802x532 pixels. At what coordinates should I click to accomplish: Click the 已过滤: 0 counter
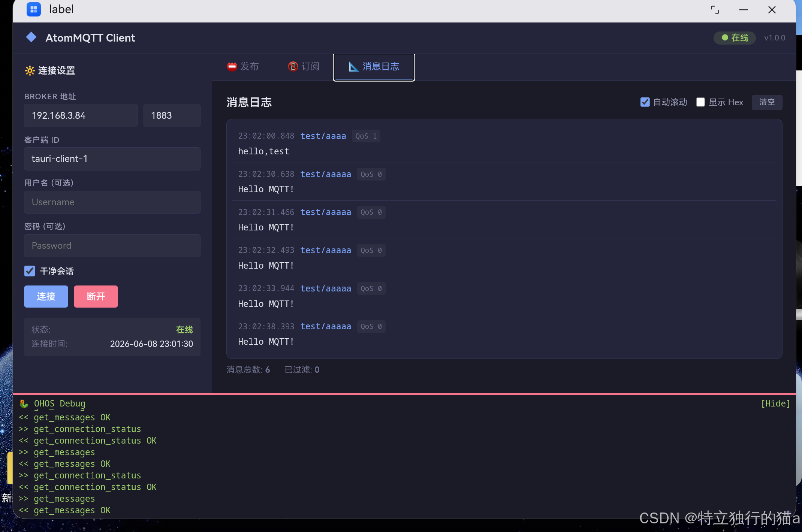click(x=302, y=370)
